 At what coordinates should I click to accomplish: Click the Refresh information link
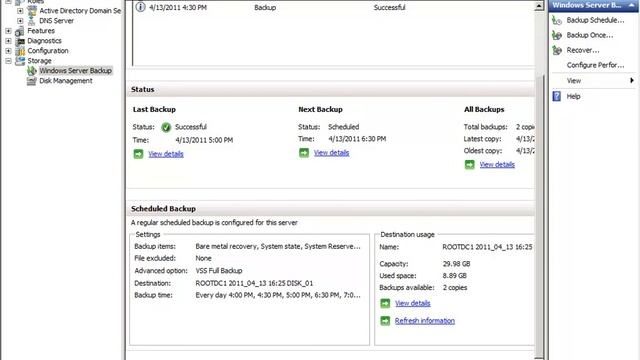[424, 321]
